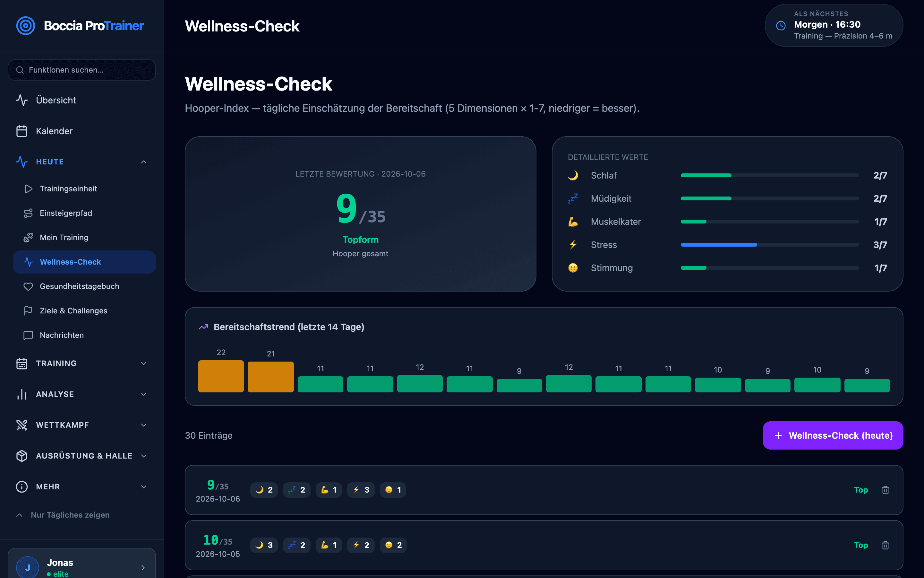Open the Übersicht pulse icon

coord(22,100)
